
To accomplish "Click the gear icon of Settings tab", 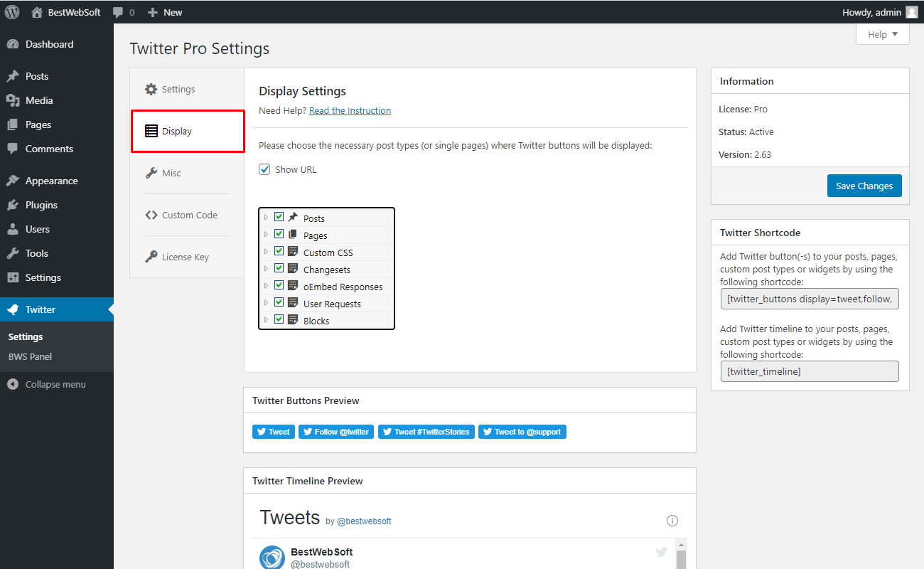I will tap(151, 90).
